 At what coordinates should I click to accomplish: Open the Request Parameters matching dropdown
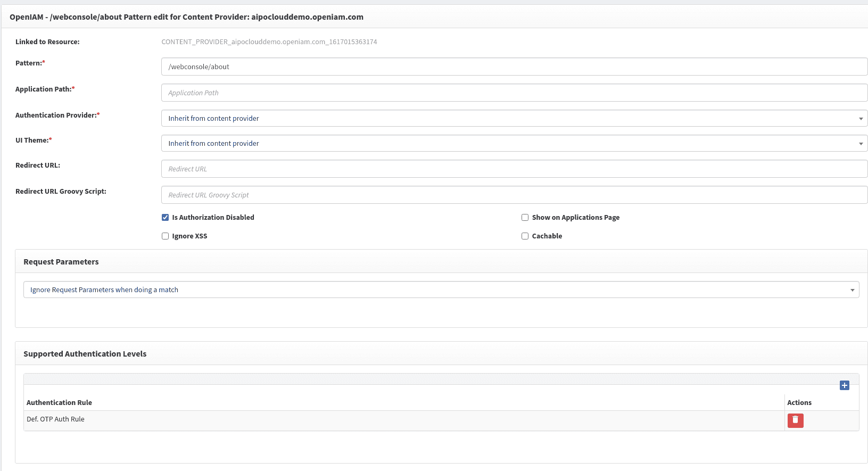(x=441, y=290)
